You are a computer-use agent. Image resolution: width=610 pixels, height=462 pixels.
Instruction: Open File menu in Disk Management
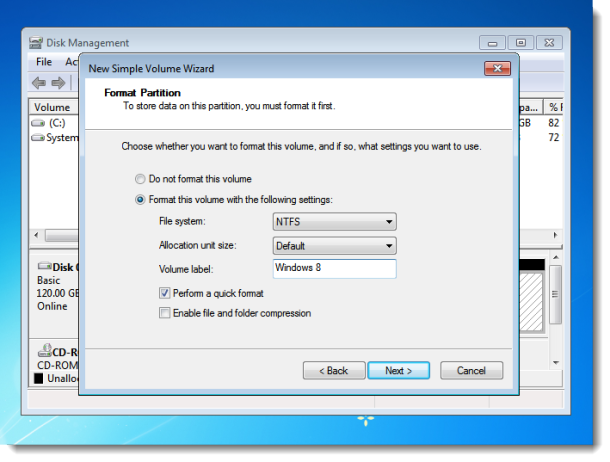coord(44,62)
